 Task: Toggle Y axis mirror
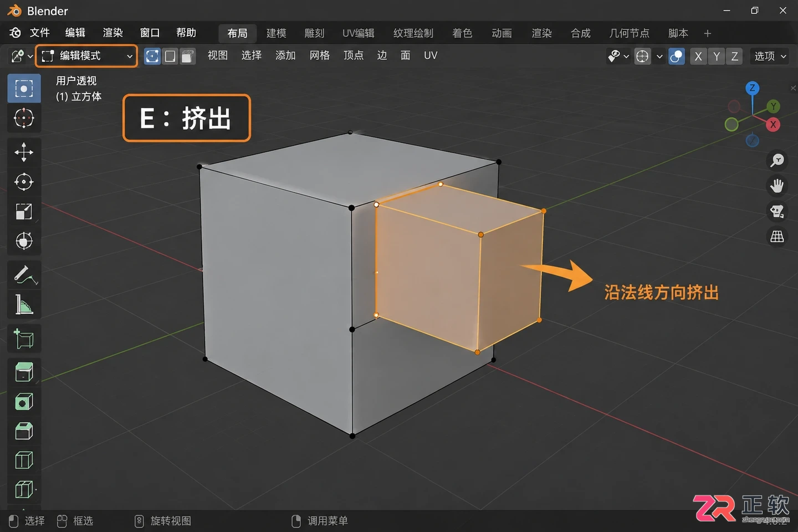click(717, 57)
